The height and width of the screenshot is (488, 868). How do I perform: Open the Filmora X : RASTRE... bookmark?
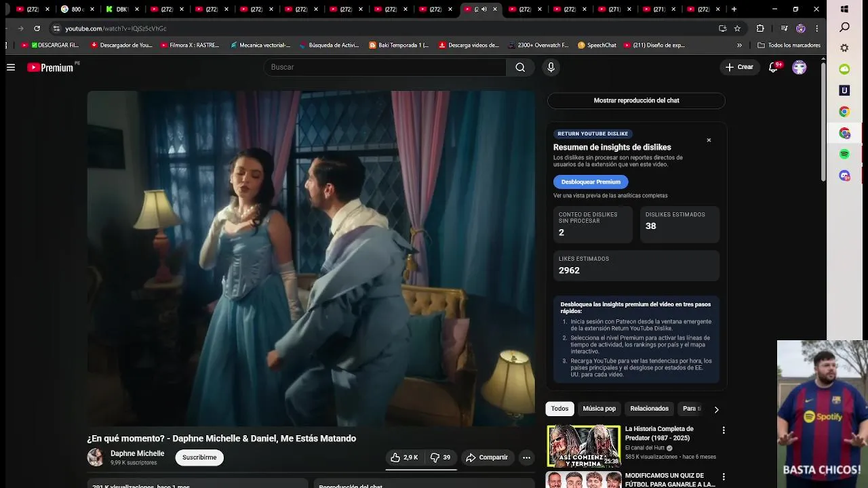point(190,45)
